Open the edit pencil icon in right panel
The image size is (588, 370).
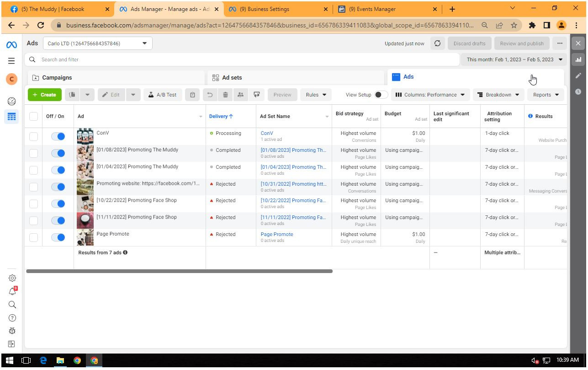(x=578, y=75)
